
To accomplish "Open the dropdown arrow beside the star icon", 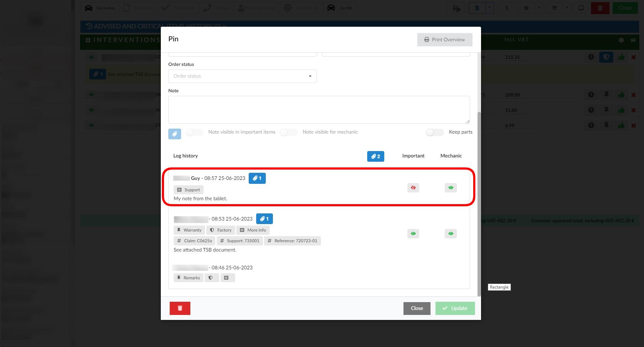I will (x=539, y=8).
